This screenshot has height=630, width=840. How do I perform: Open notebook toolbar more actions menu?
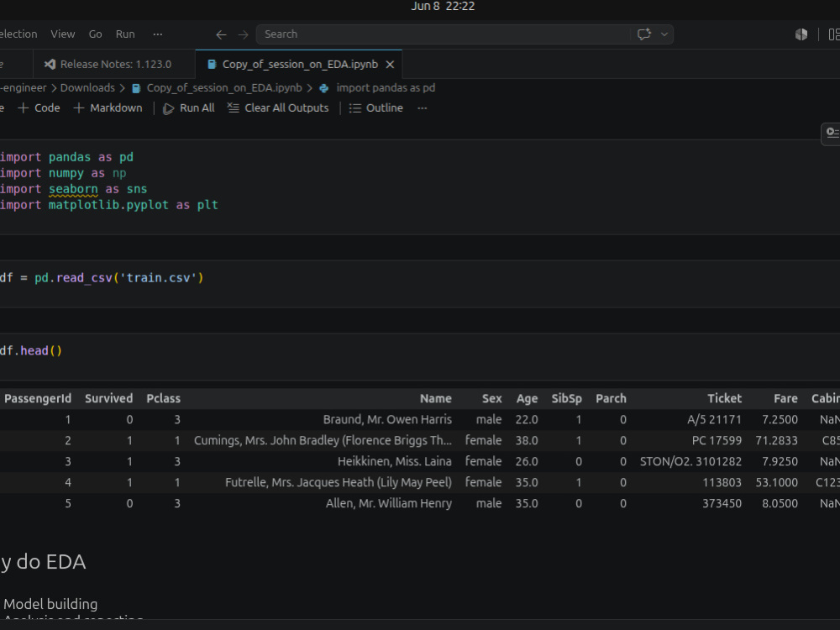(423, 108)
